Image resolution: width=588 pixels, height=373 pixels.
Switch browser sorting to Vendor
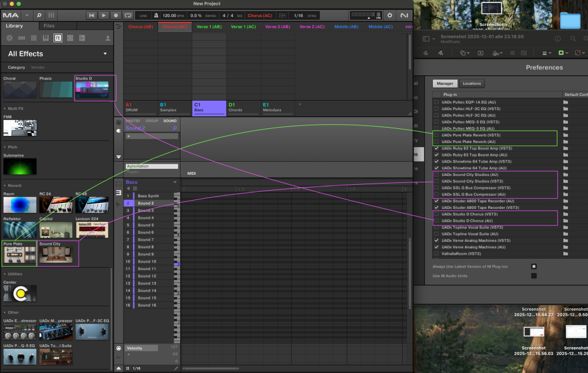click(x=38, y=68)
